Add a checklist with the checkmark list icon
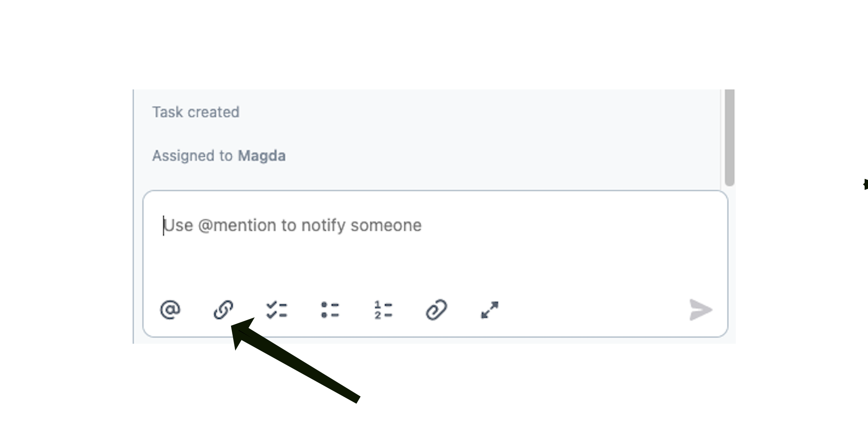This screenshot has width=868, height=434. tap(277, 310)
